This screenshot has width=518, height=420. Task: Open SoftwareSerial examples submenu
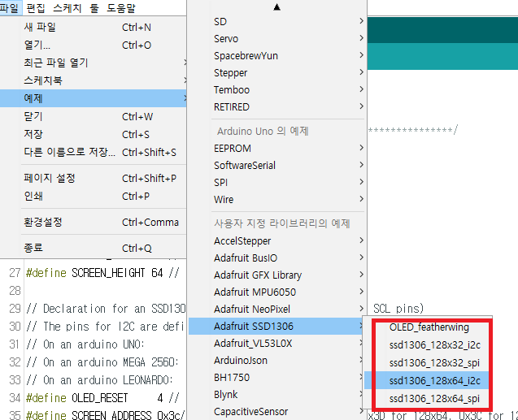[276, 165]
